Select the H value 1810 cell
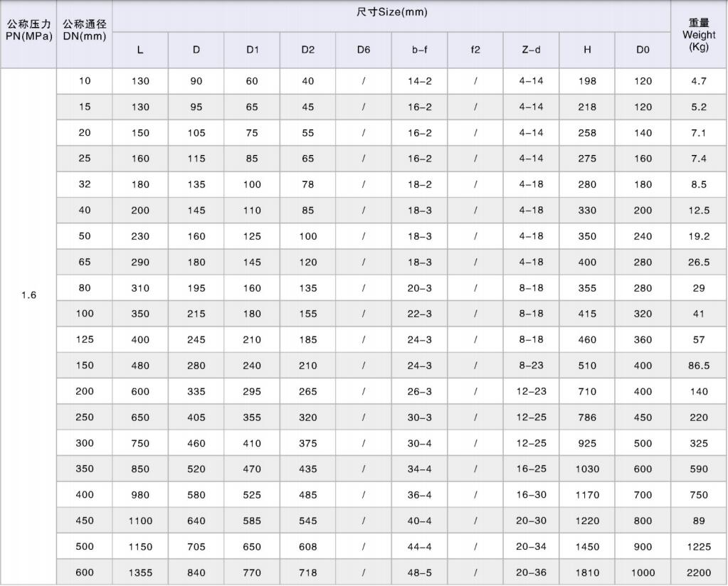This screenshot has height=586, width=728. pyautogui.click(x=587, y=572)
